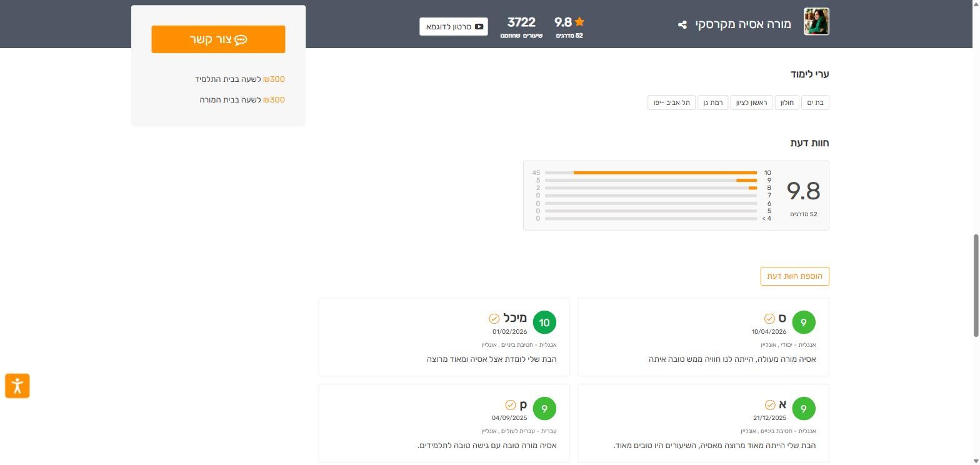The height and width of the screenshot is (465, 980).
Task: Select the תל אביב -יפו city tag
Action: click(671, 102)
